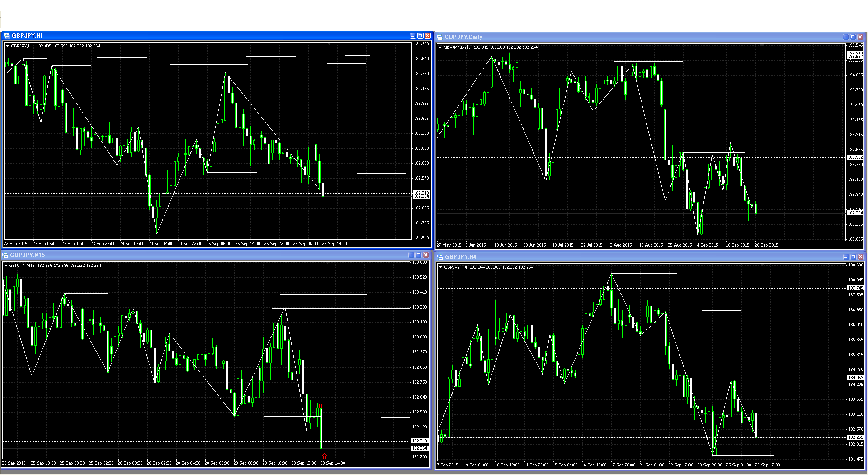
Task: Click the red up arrow below the M15 candle
Action: click(324, 455)
